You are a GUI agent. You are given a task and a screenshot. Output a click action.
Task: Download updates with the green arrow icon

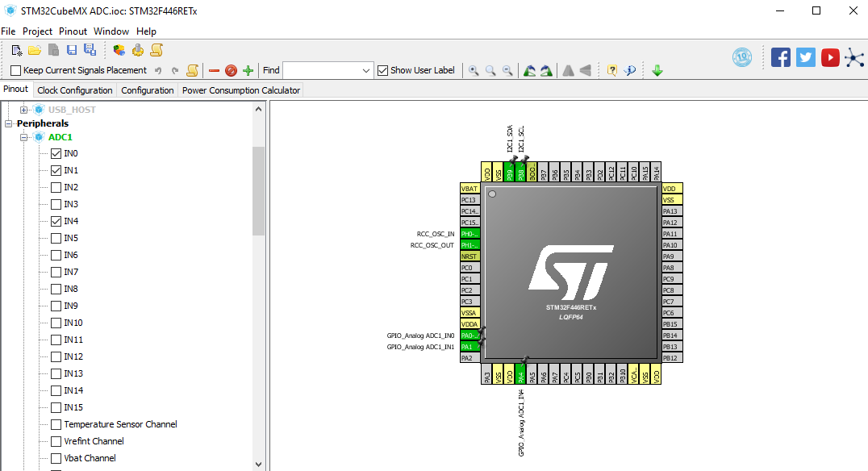click(x=657, y=70)
